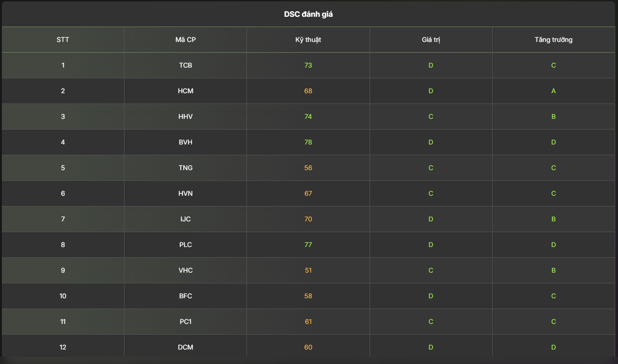Click the BVH stock code

pos(185,142)
